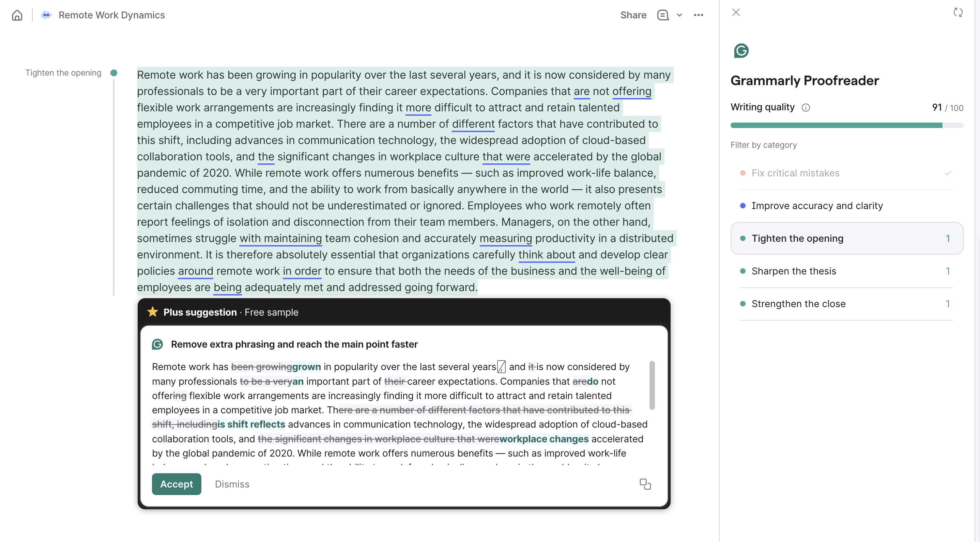Close the Grammarly Proofreader panel
The width and height of the screenshot is (980, 542).
click(736, 12)
